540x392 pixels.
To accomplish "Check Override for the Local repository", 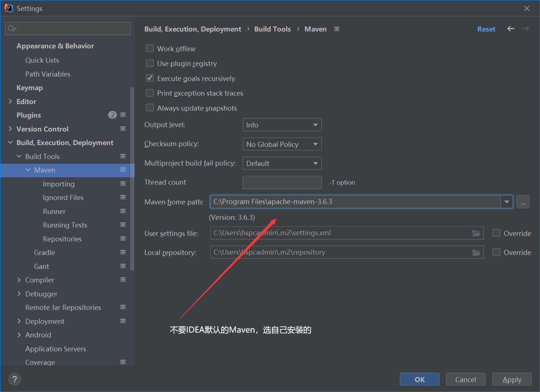I will (496, 252).
